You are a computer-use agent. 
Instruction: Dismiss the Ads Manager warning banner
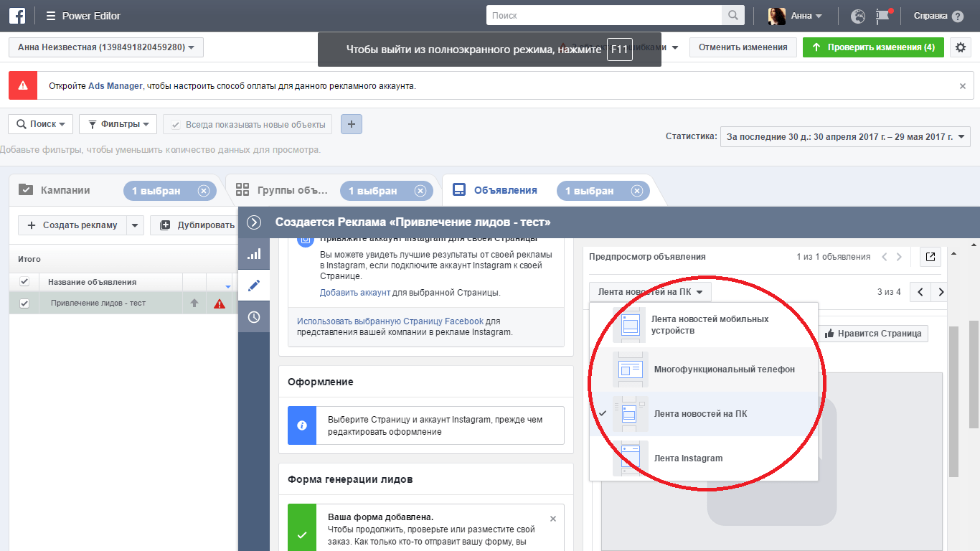[x=963, y=85]
